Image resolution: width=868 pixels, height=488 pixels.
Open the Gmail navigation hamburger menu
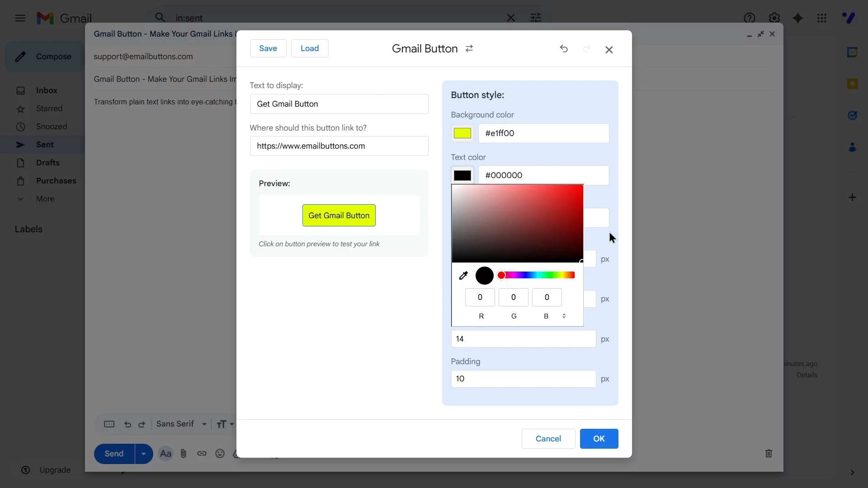(x=20, y=18)
